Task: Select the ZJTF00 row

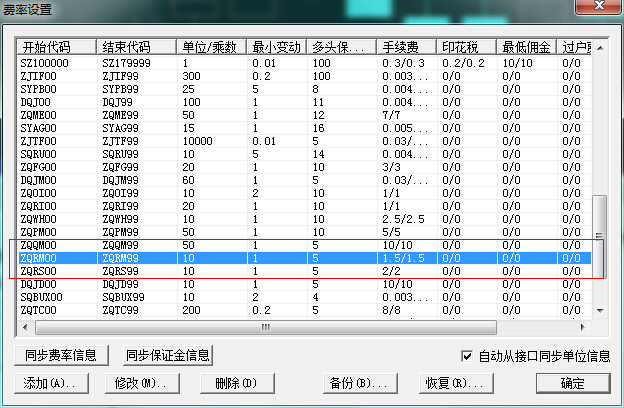Action: (305, 141)
